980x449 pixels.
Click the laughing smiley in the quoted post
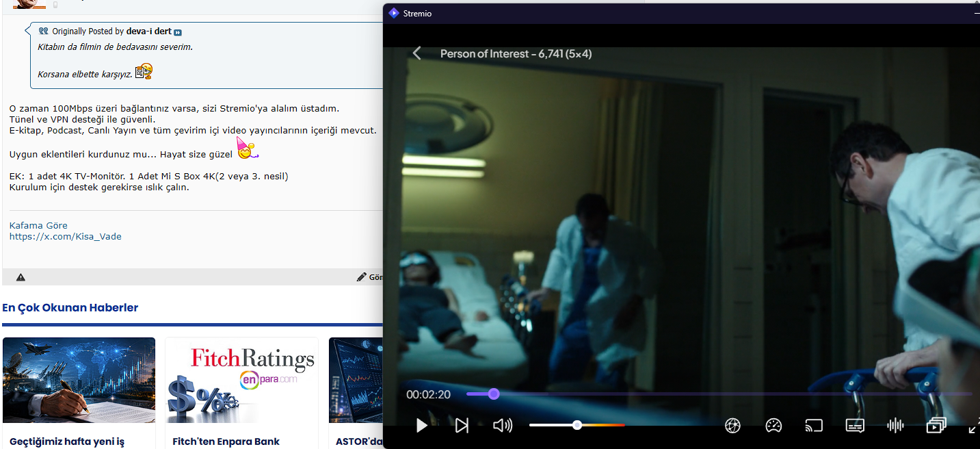coord(144,71)
